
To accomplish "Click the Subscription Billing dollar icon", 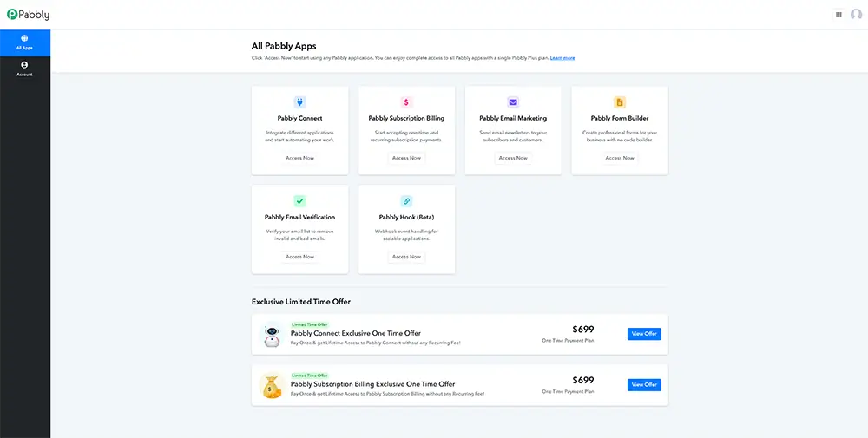I will click(x=407, y=102).
